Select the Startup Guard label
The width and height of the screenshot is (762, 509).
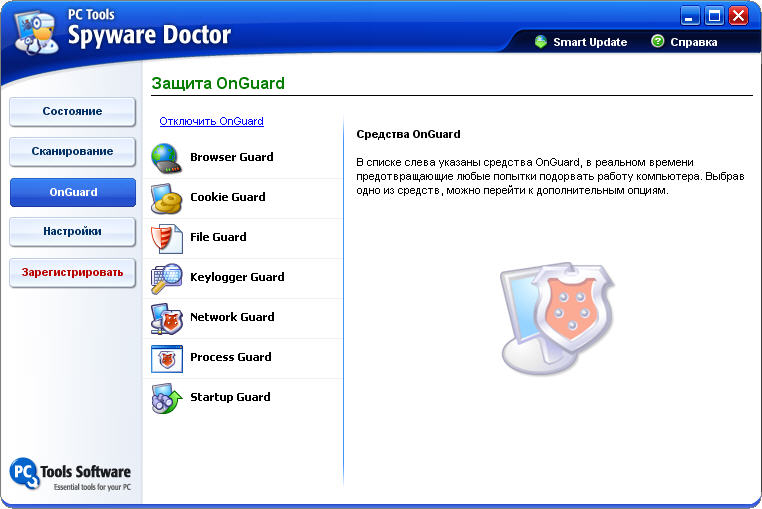[x=230, y=397]
